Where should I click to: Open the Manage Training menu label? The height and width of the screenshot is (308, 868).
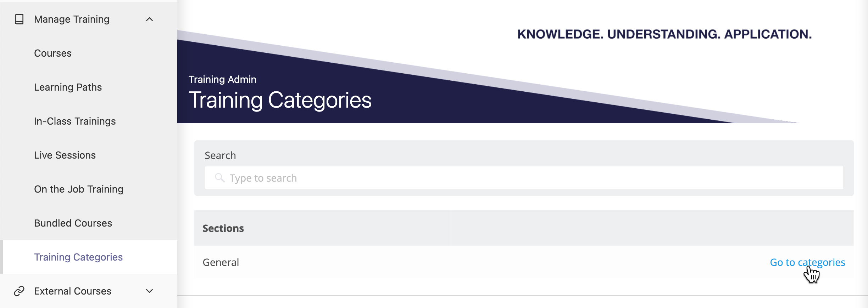click(72, 19)
